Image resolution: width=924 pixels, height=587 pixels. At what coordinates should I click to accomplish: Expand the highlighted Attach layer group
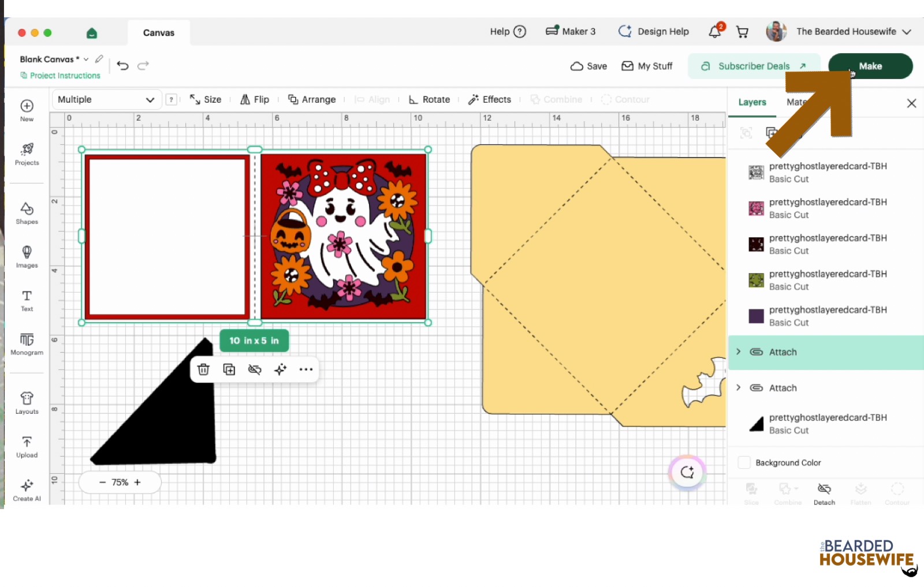[x=738, y=352]
